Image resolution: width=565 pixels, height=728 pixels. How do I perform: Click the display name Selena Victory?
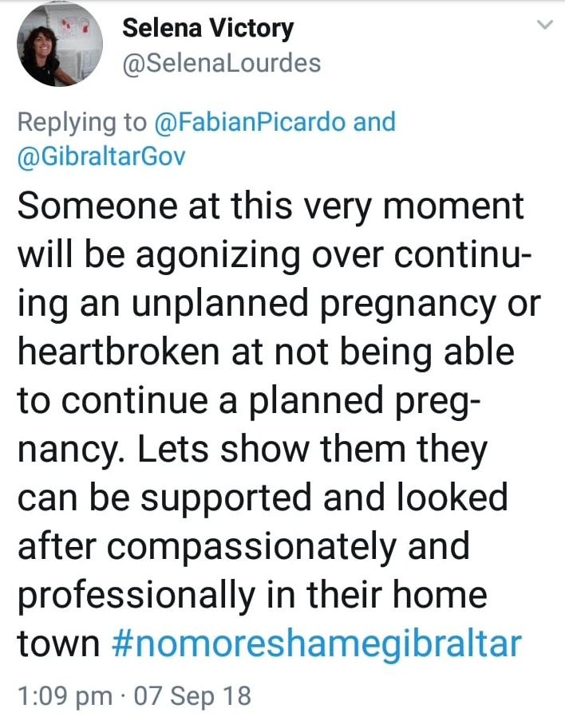[x=207, y=29]
